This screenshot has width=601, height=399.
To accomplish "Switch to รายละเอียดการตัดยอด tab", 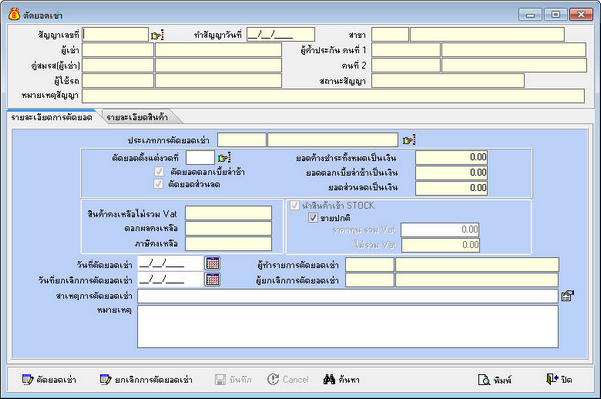I will point(52,117).
